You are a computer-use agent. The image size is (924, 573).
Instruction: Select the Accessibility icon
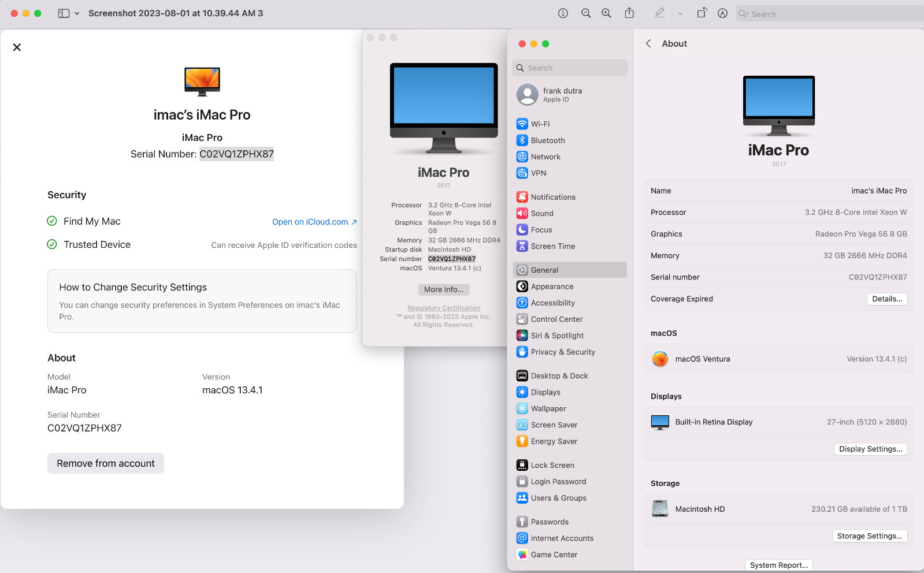click(x=522, y=303)
